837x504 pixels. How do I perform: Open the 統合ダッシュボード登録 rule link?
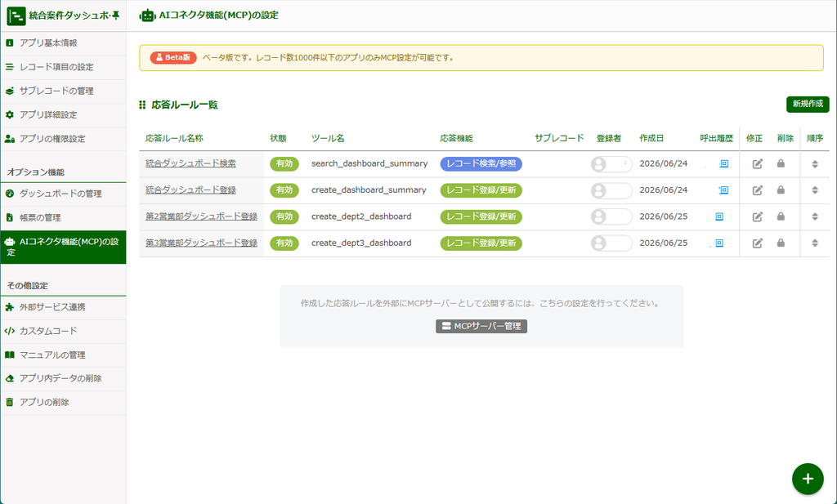[x=190, y=190]
